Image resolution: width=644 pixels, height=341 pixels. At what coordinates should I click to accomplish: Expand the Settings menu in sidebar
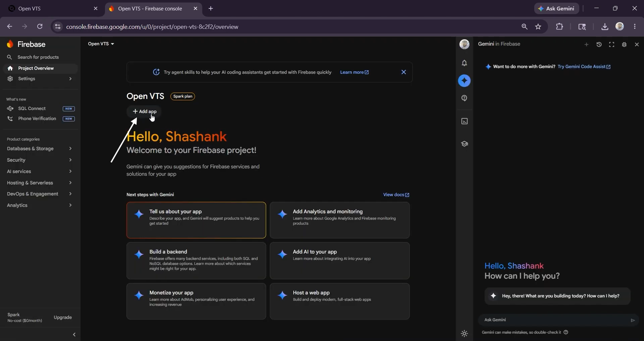[40, 78]
